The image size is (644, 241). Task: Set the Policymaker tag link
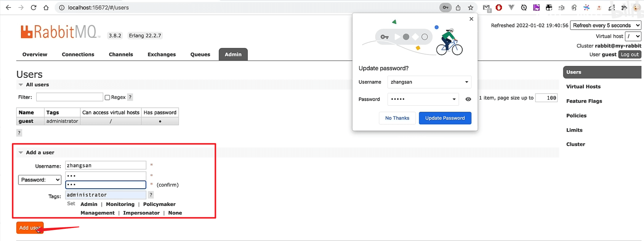[159, 204]
